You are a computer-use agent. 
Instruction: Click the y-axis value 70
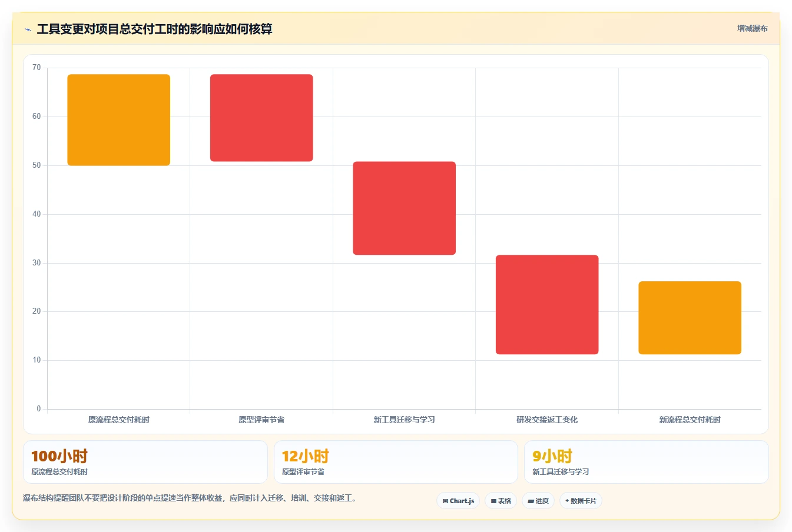tap(37, 68)
